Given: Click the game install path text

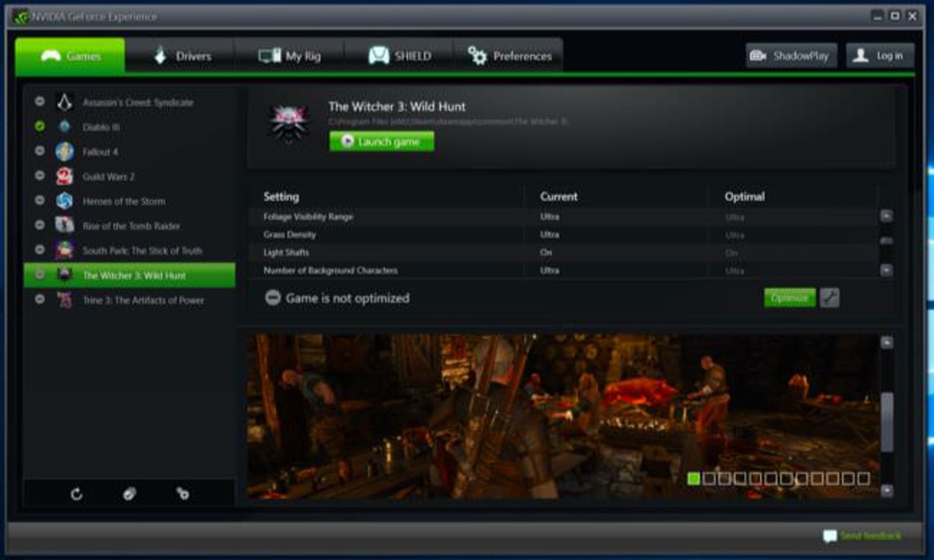Looking at the screenshot, I should pos(448,122).
